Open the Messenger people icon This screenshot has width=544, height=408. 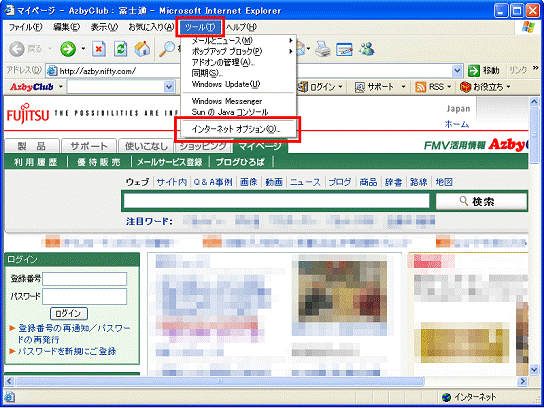[x=367, y=50]
